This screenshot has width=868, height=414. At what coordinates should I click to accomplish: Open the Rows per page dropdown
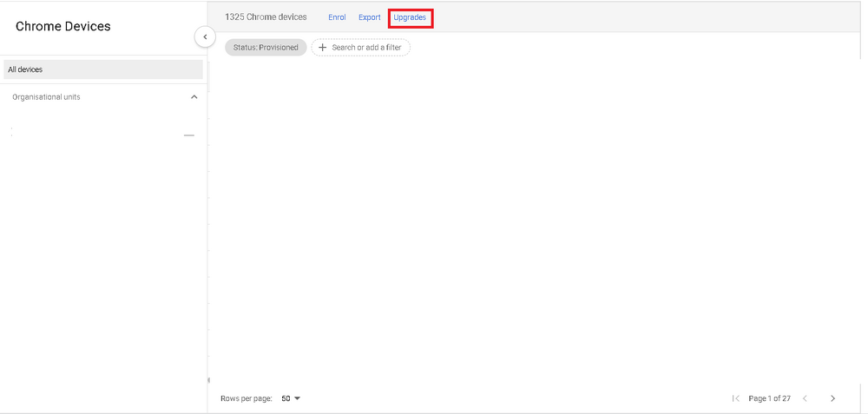pyautogui.click(x=291, y=398)
